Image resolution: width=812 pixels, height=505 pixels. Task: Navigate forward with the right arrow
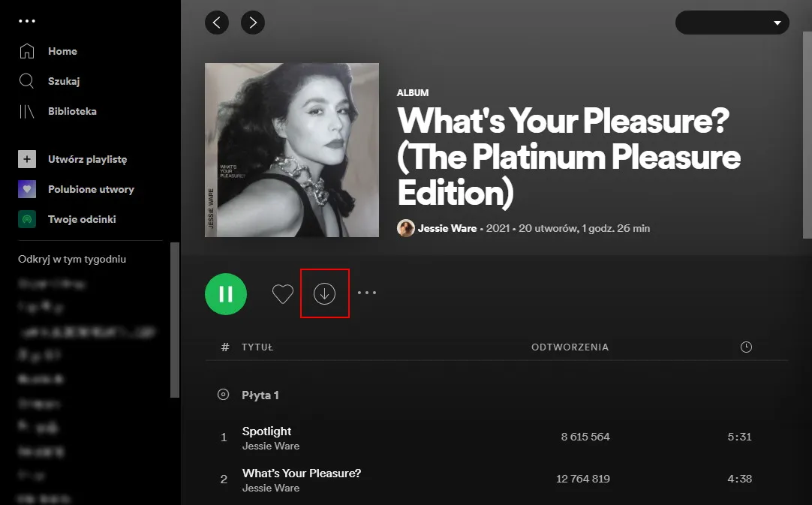(253, 23)
